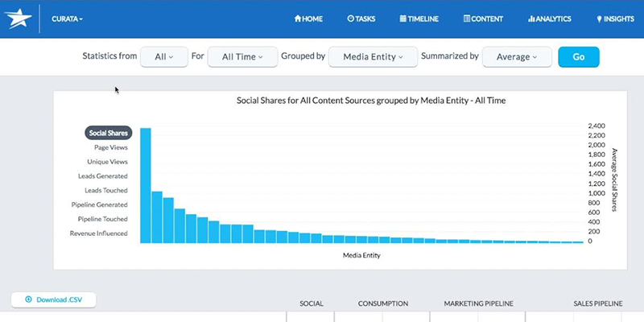Choose Revenue Influenced metric
Screen dimensions: 644x322
(x=99, y=233)
